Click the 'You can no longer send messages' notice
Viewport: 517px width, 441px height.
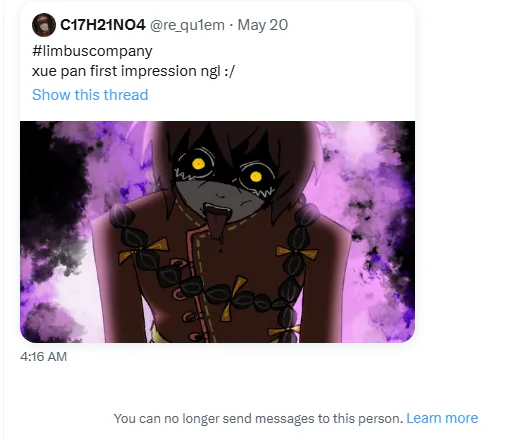click(259, 418)
